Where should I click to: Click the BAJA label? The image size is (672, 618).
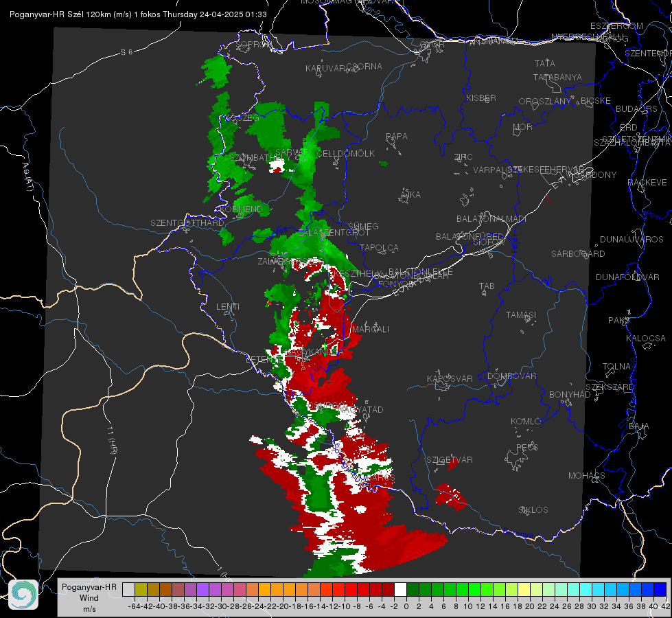tap(639, 426)
